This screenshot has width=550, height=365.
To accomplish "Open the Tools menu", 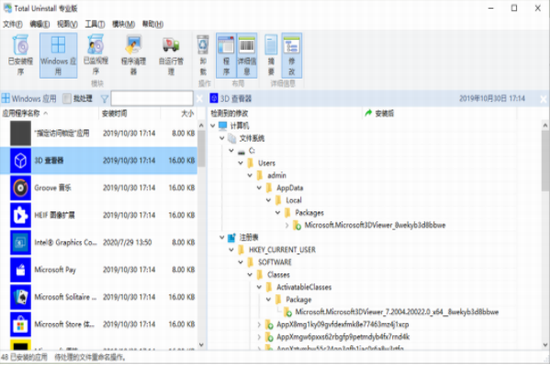I will [x=95, y=24].
